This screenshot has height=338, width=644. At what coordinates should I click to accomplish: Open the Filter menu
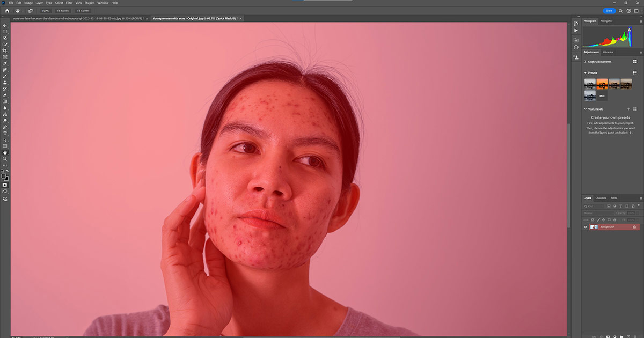[x=69, y=2]
